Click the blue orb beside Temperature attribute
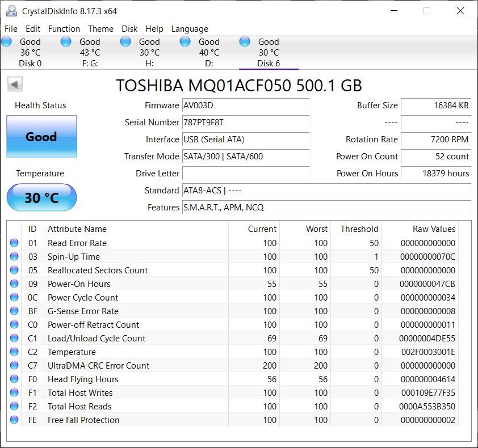The image size is (478, 448). 14,352
